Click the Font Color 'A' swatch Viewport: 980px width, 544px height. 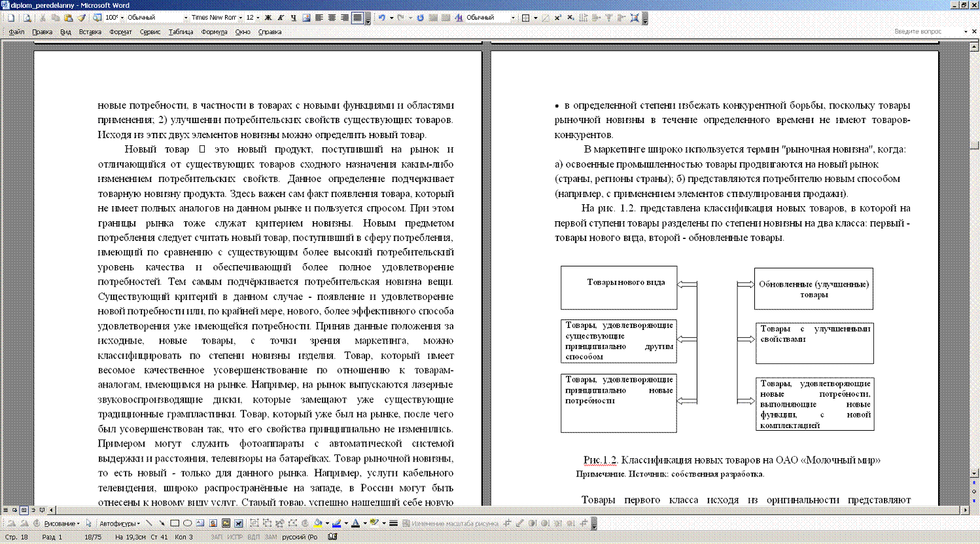355,523
